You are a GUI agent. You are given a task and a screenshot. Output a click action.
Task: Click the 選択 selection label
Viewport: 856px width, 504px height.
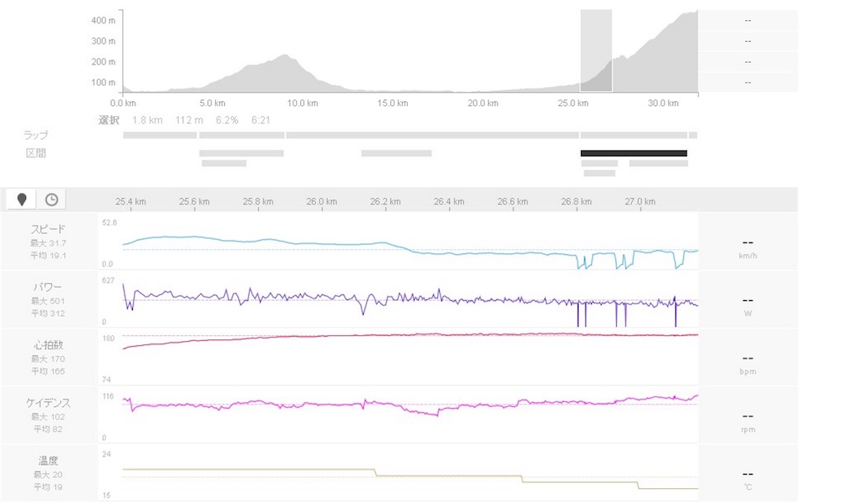109,120
